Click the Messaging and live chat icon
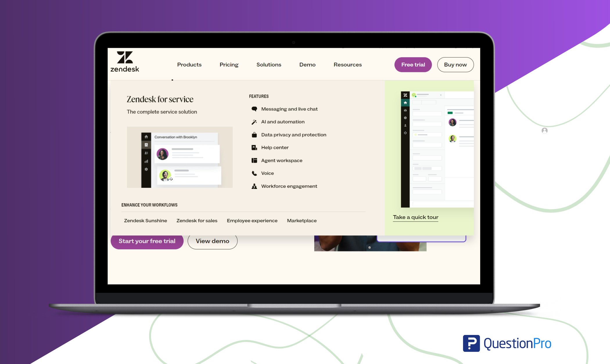610x364 pixels. [x=254, y=109]
